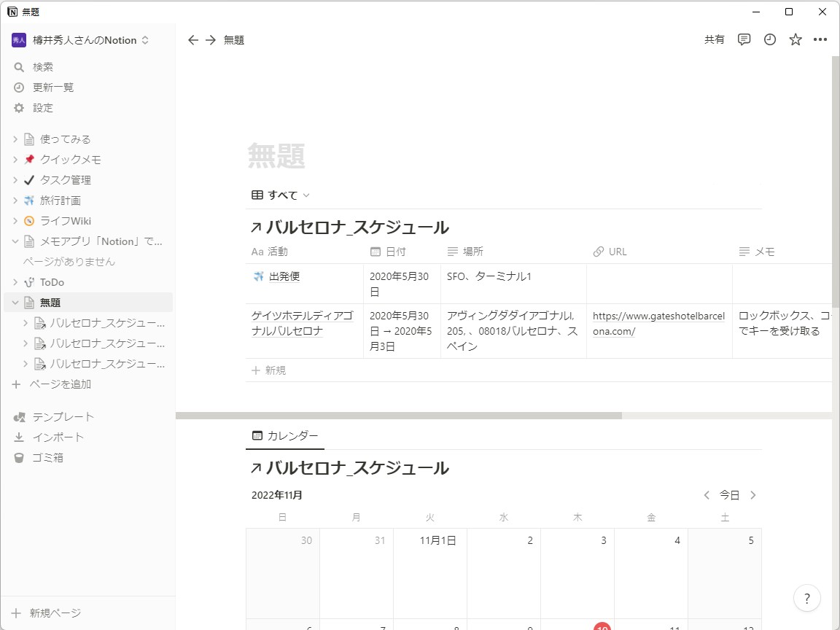Viewport: 840px width, 630px height.
Task: Open the すべて view dropdown
Action: [279, 195]
